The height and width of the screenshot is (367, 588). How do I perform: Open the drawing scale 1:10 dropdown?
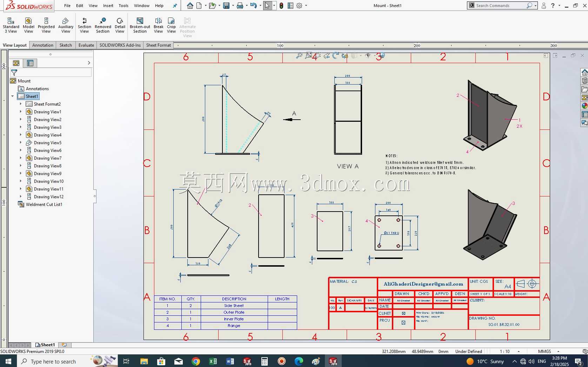519,351
